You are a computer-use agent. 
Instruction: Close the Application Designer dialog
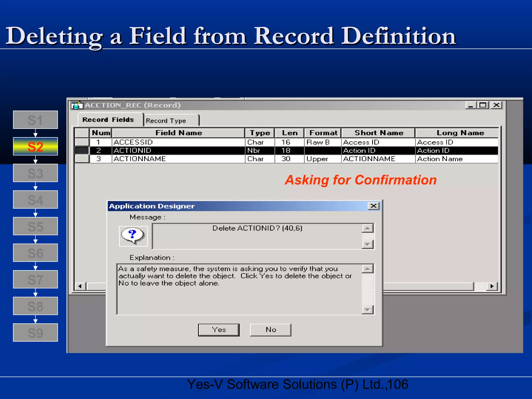pos(374,206)
